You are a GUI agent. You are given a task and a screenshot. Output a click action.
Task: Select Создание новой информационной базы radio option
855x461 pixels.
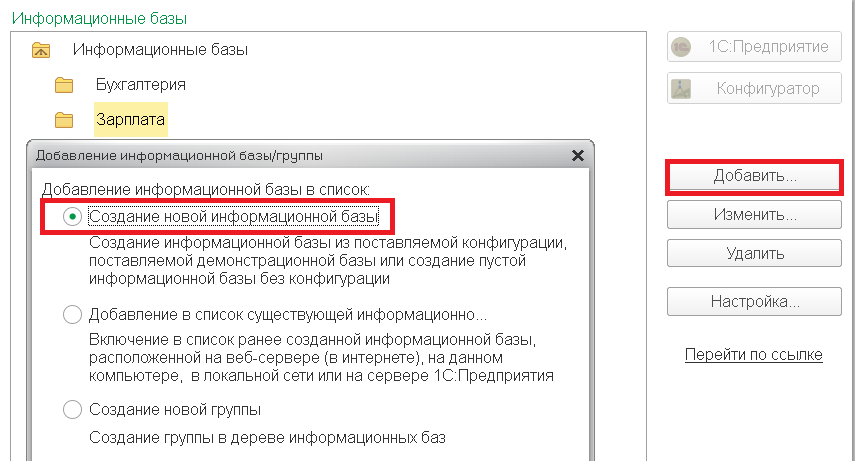[73, 217]
